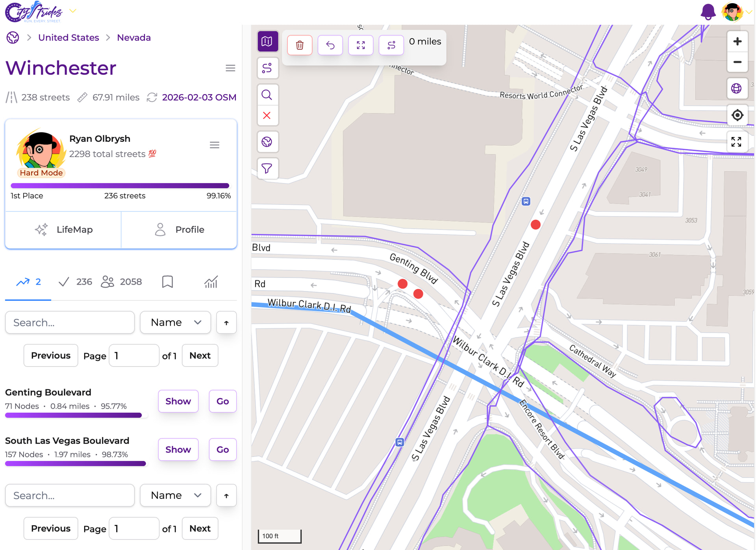
Task: Select the 2058 striders tab
Action: coord(122,282)
